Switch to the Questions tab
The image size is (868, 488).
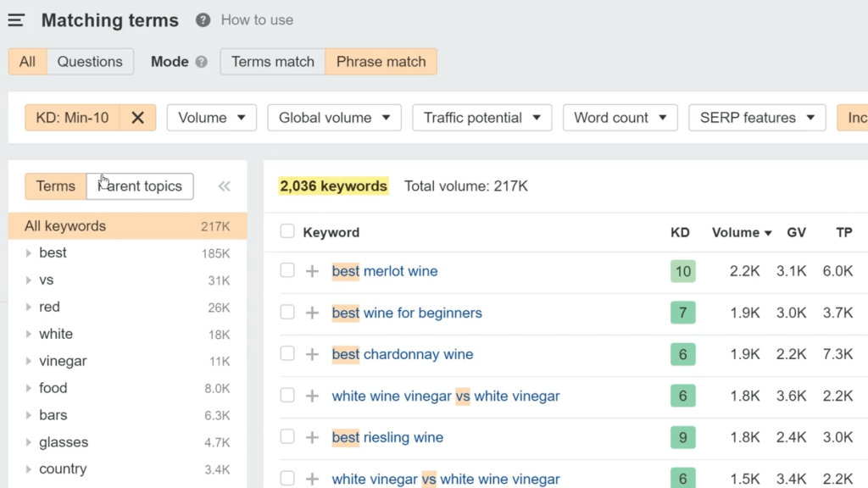point(90,62)
